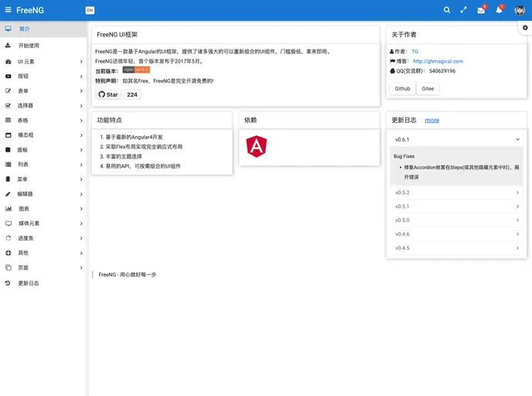Click QQ group number 540629196

point(442,71)
